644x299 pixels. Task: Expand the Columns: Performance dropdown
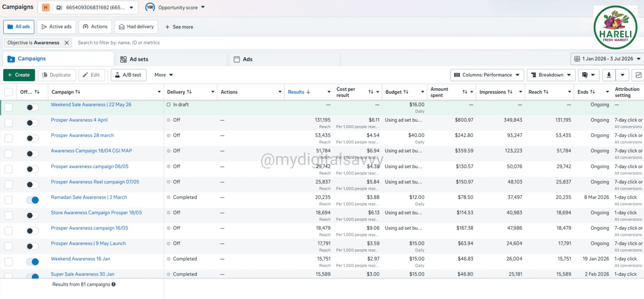(x=487, y=75)
